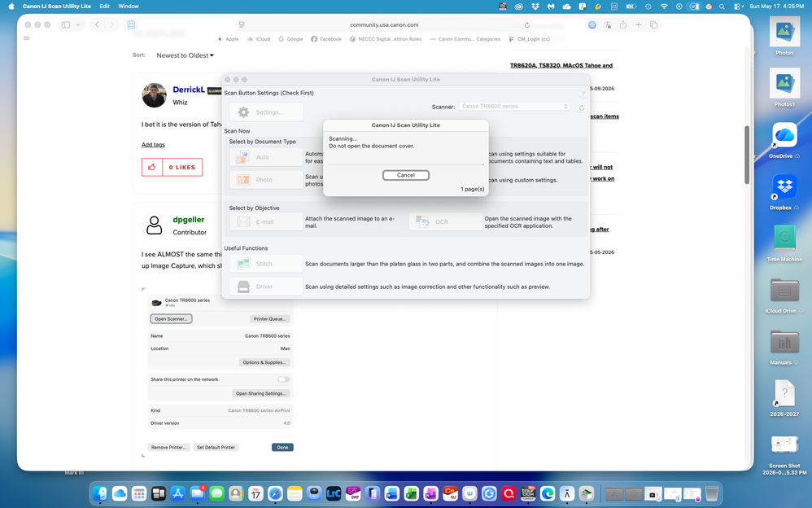Image resolution: width=812 pixels, height=508 pixels.
Task: Click Spotlight search icon in menu bar
Action: click(722, 7)
